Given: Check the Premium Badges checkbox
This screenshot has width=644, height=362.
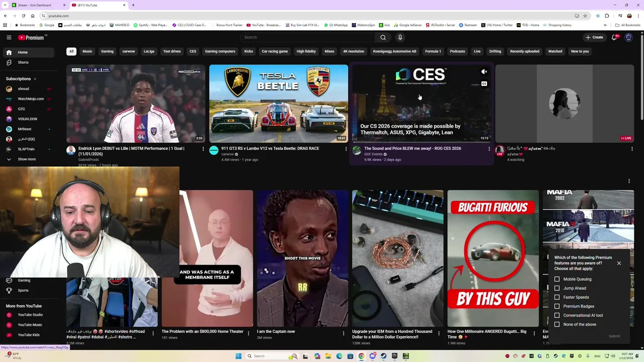Looking at the screenshot, I should pyautogui.click(x=557, y=306).
